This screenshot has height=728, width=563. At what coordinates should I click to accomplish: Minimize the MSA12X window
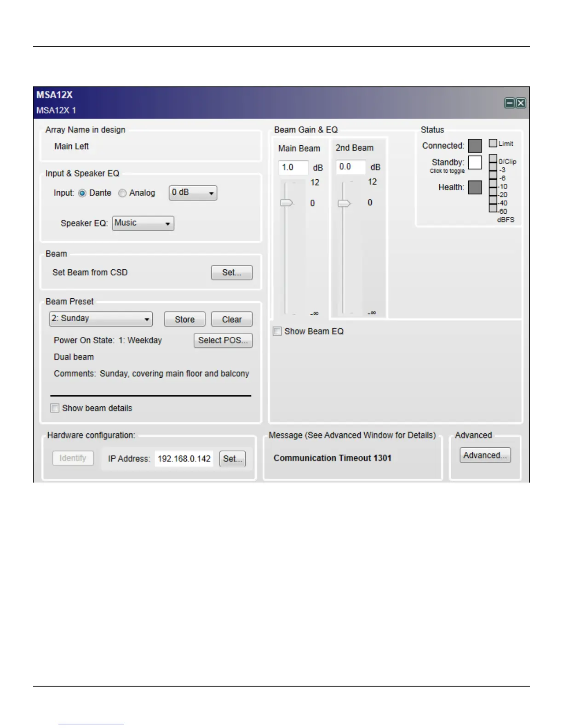(509, 103)
